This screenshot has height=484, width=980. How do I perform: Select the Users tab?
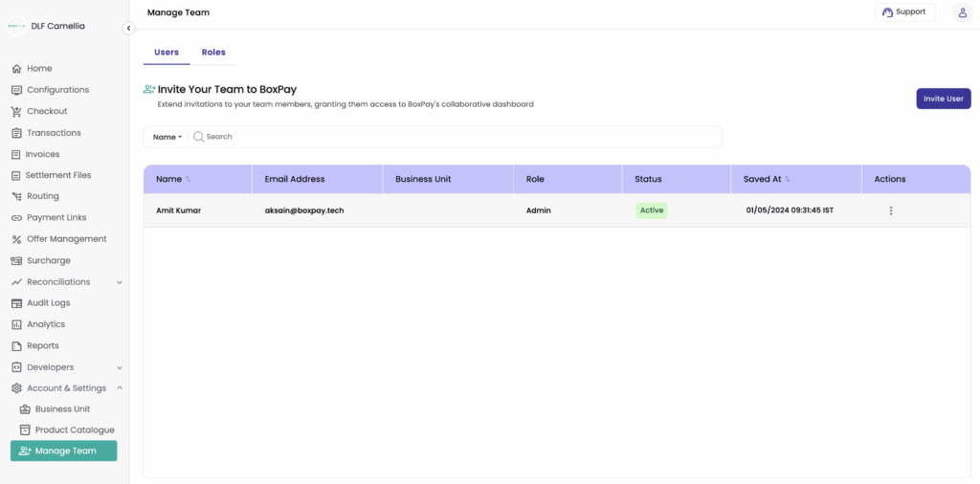(x=167, y=53)
